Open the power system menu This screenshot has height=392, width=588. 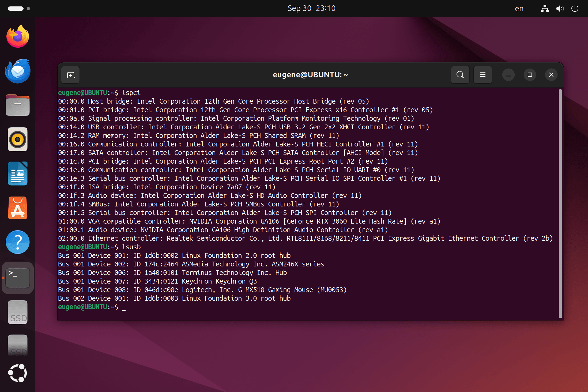(575, 9)
